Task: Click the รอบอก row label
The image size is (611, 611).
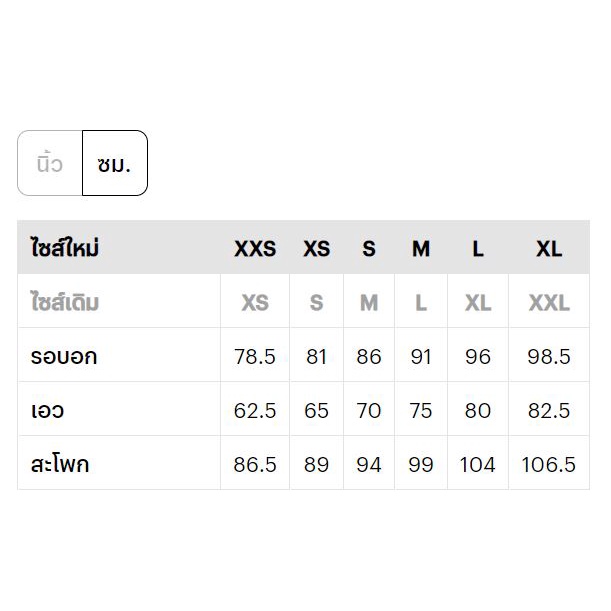Action: point(64,357)
